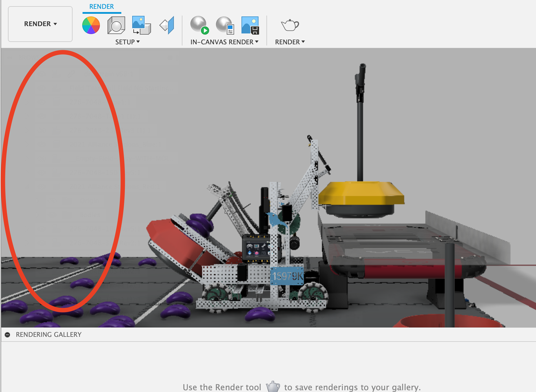Switch to the RENDER ribbon tab
Viewport: 536px width, 392px height.
pos(102,7)
